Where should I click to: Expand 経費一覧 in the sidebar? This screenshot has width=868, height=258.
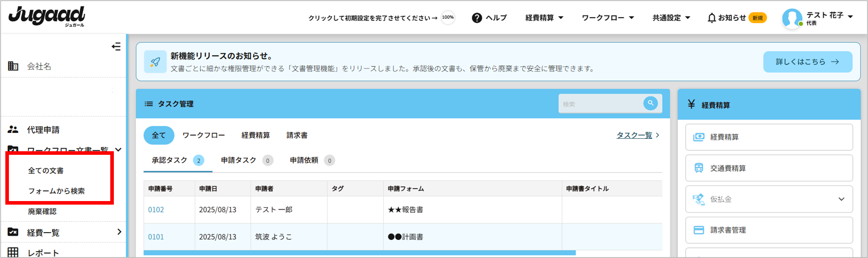pyautogui.click(x=119, y=232)
